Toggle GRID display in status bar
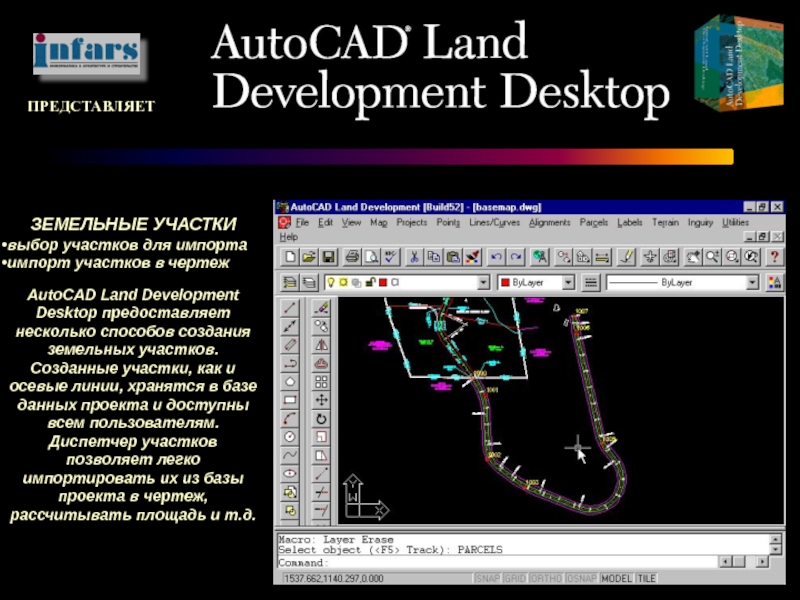The height and width of the screenshot is (600, 800). pyautogui.click(x=515, y=579)
